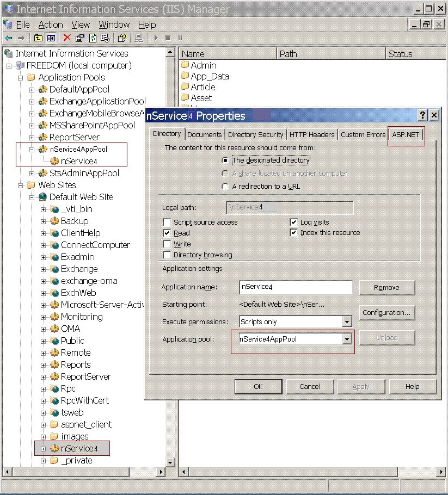Open the Action menu
The width and height of the screenshot is (448, 495).
pyautogui.click(x=51, y=24)
